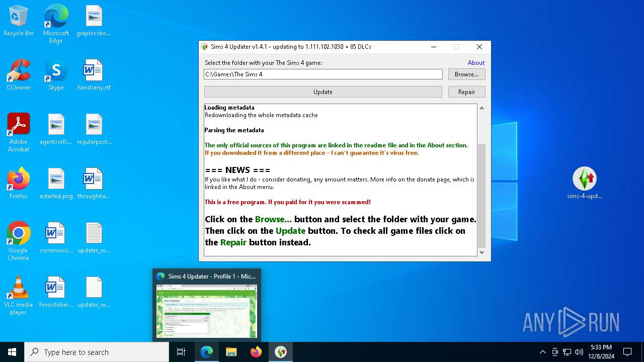Click Sims 4 Updater title bar icon
Screen dimensions: 644x362
click(205, 47)
